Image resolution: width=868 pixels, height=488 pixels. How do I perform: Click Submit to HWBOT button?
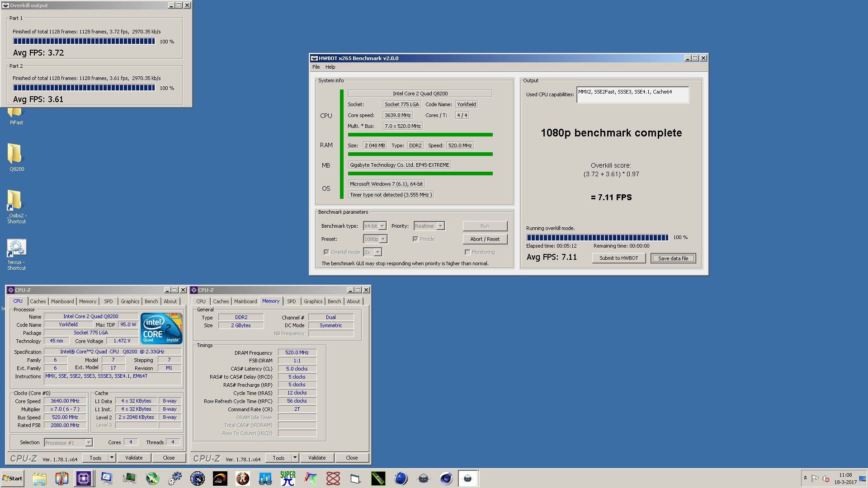tap(619, 258)
